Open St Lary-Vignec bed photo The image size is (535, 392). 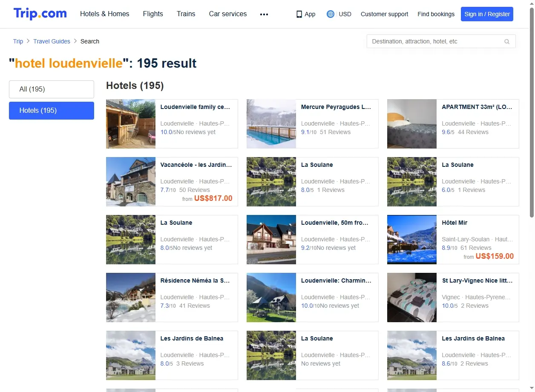(x=412, y=298)
